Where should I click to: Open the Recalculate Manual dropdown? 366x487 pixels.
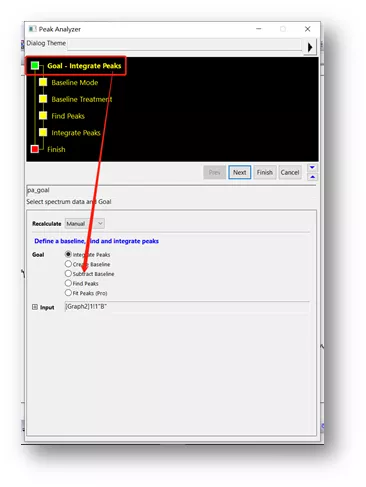tap(85, 224)
